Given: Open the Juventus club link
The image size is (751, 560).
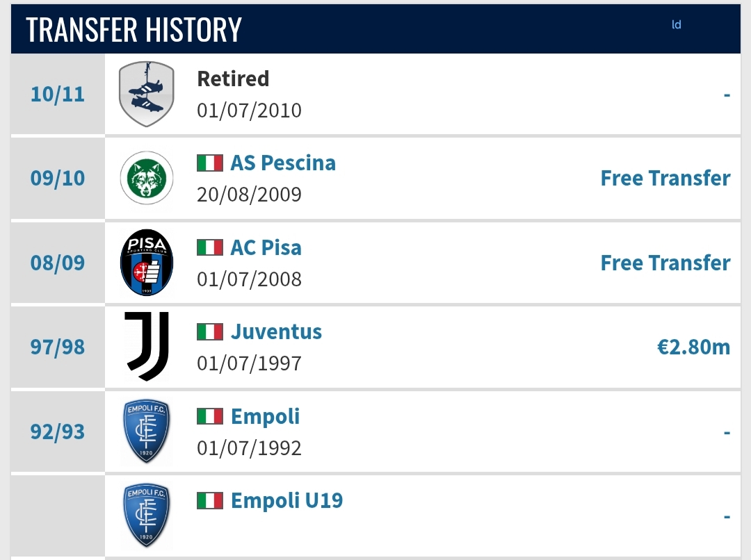Looking at the screenshot, I should 276,331.
